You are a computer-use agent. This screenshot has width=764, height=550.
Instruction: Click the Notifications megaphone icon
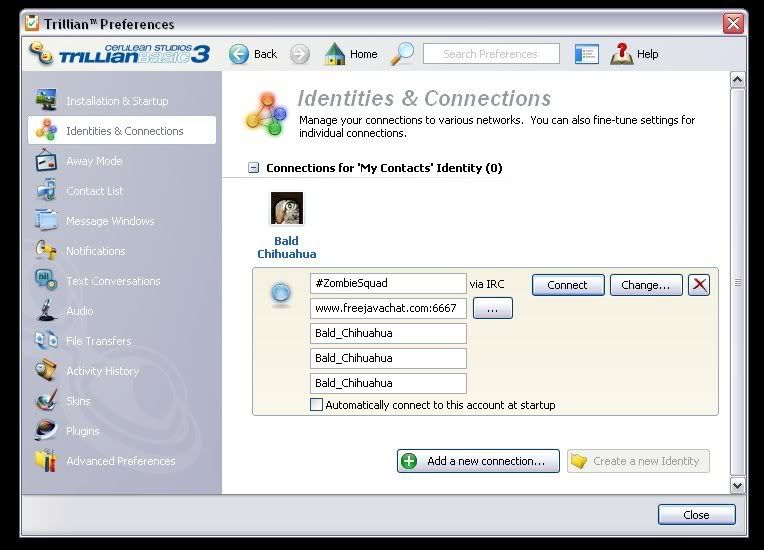coord(46,250)
